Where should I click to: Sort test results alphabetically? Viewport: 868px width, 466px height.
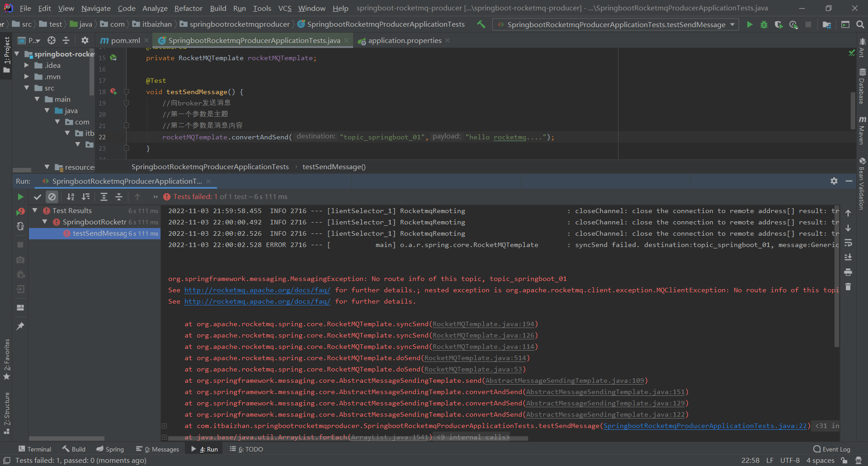point(71,197)
